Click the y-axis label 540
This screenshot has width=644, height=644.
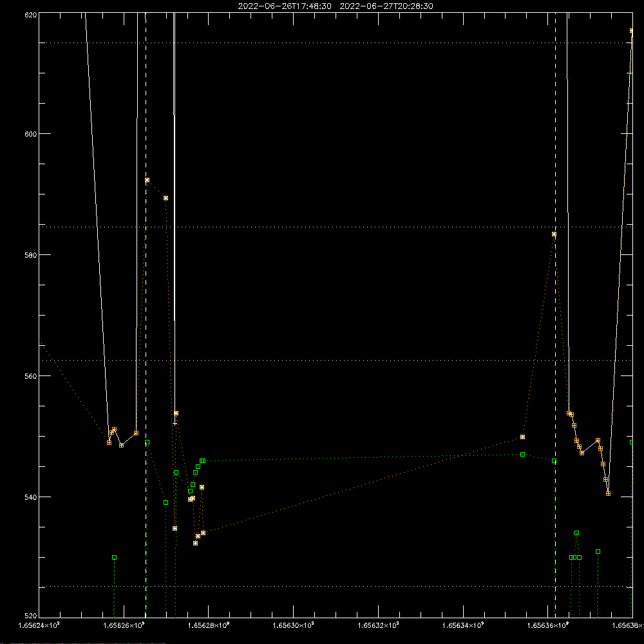31,497
